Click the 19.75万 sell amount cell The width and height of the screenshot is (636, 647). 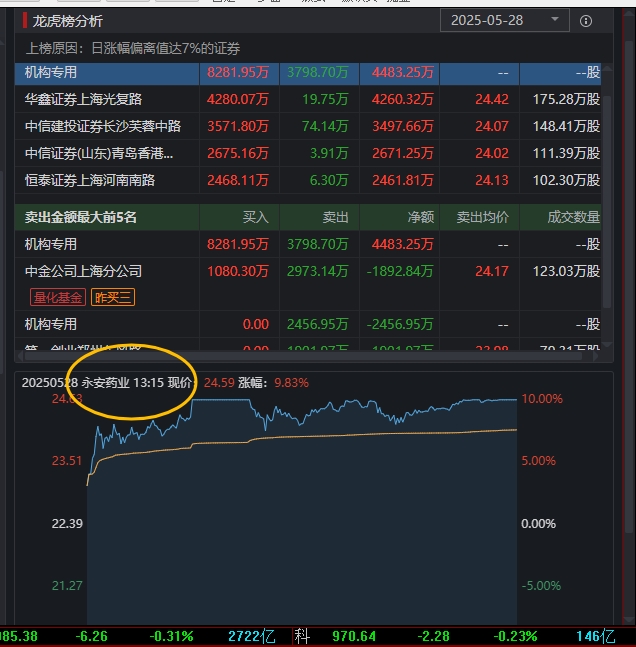click(325, 99)
